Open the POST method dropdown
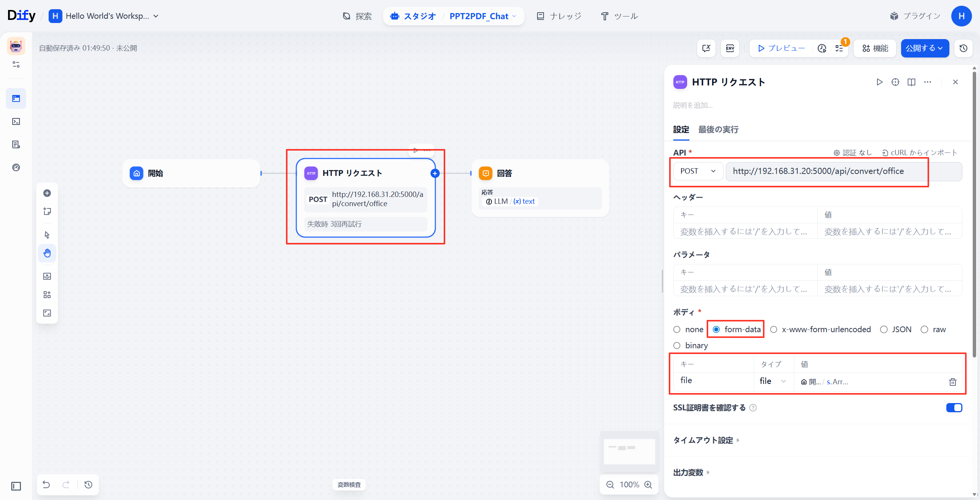This screenshot has width=980, height=500. (x=697, y=171)
